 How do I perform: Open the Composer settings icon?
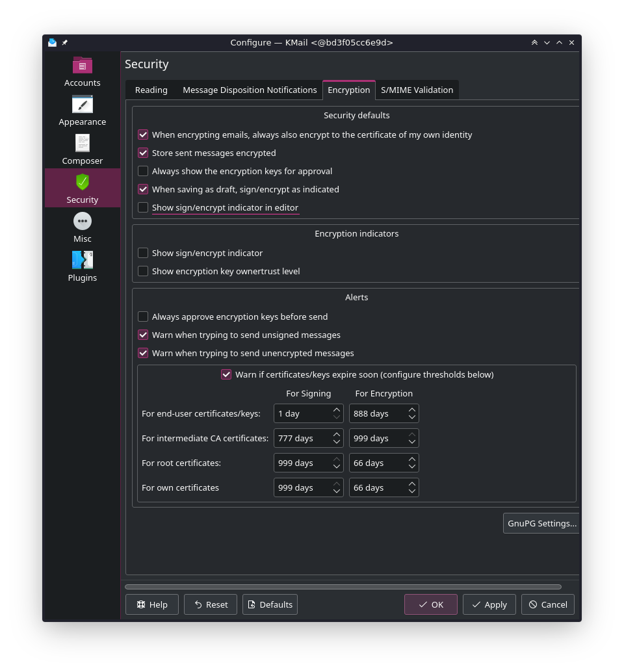pyautogui.click(x=82, y=143)
